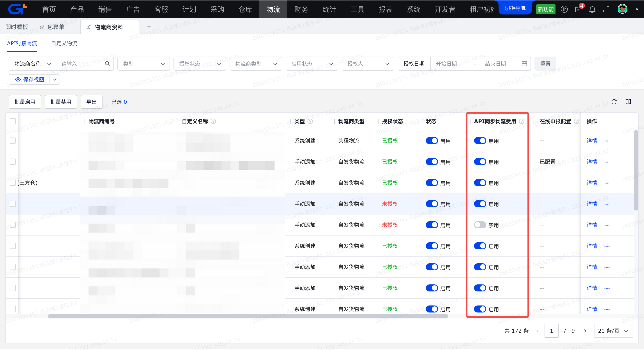Open the 授权状态 filter dropdown

tap(200, 64)
